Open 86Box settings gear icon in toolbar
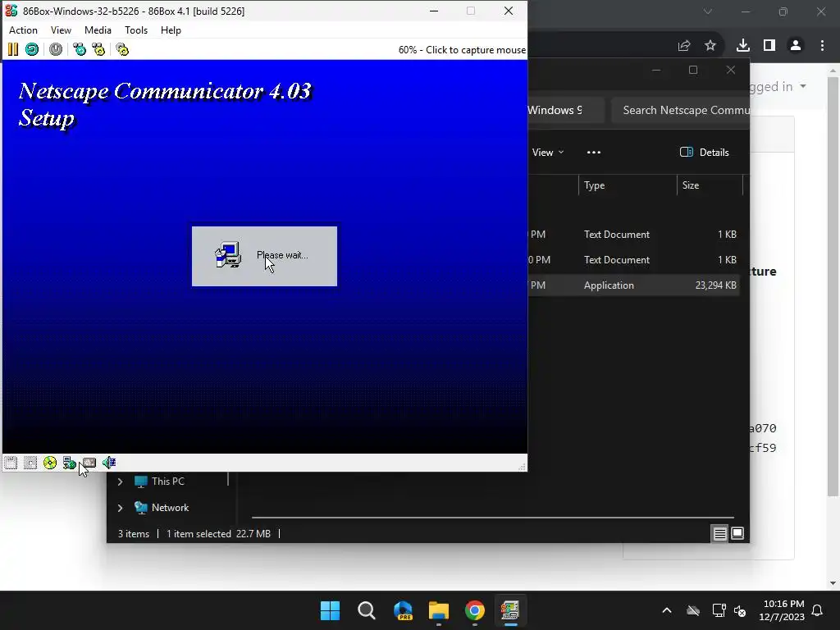Image resolution: width=840 pixels, height=630 pixels. (x=122, y=50)
